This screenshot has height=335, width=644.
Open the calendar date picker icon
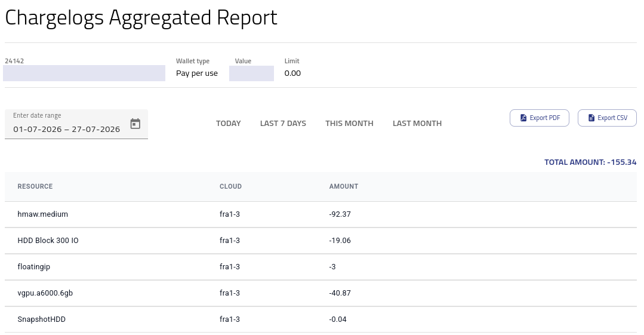pos(135,124)
